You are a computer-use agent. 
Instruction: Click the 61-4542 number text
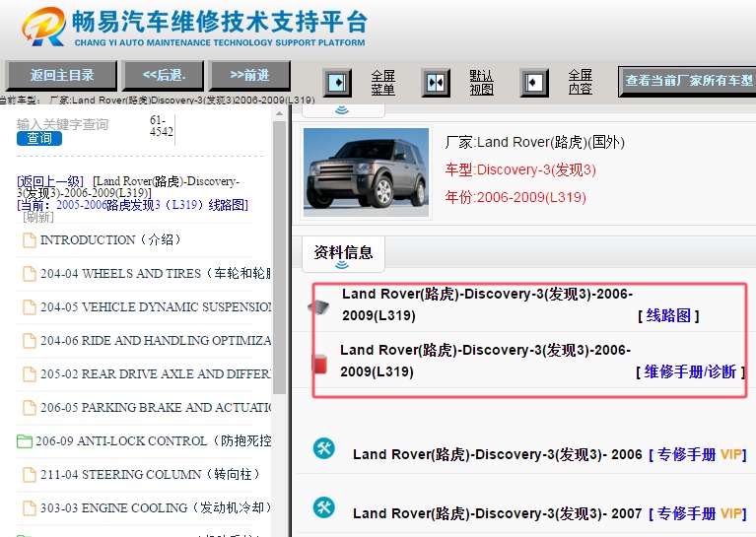[x=161, y=126]
